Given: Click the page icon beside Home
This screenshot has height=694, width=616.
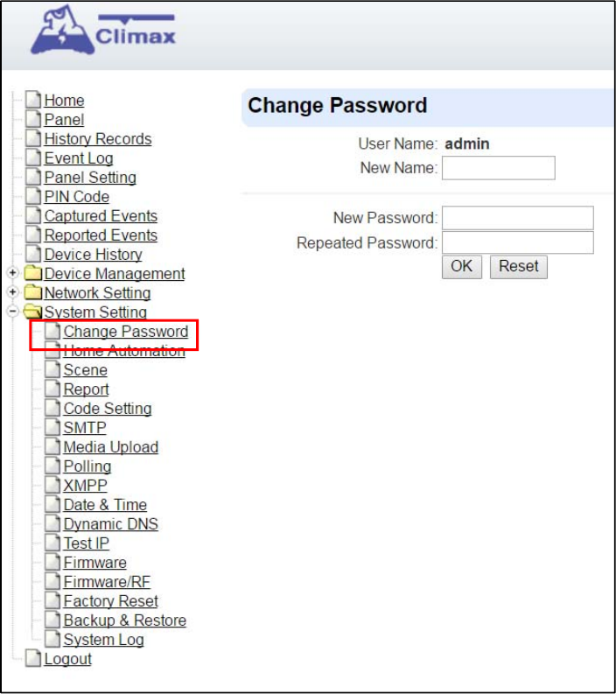Looking at the screenshot, I should pos(33,100).
